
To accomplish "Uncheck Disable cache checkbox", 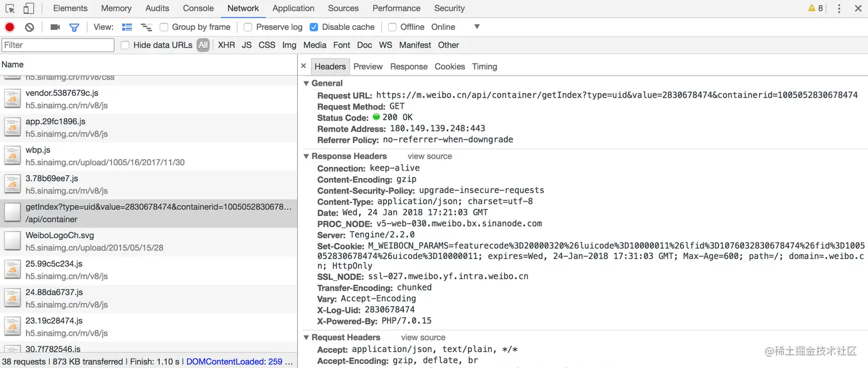I will pos(314,27).
